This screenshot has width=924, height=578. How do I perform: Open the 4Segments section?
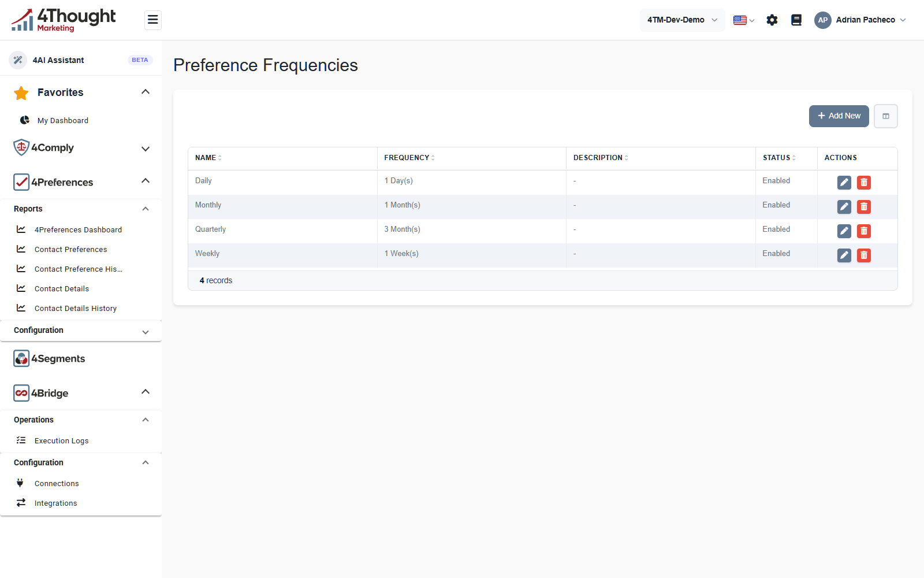[x=58, y=358]
